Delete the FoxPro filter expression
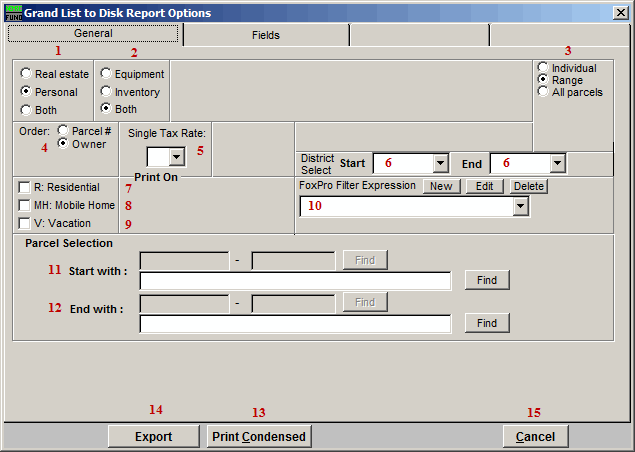Viewport: 635px width, 452px height. 529,186
